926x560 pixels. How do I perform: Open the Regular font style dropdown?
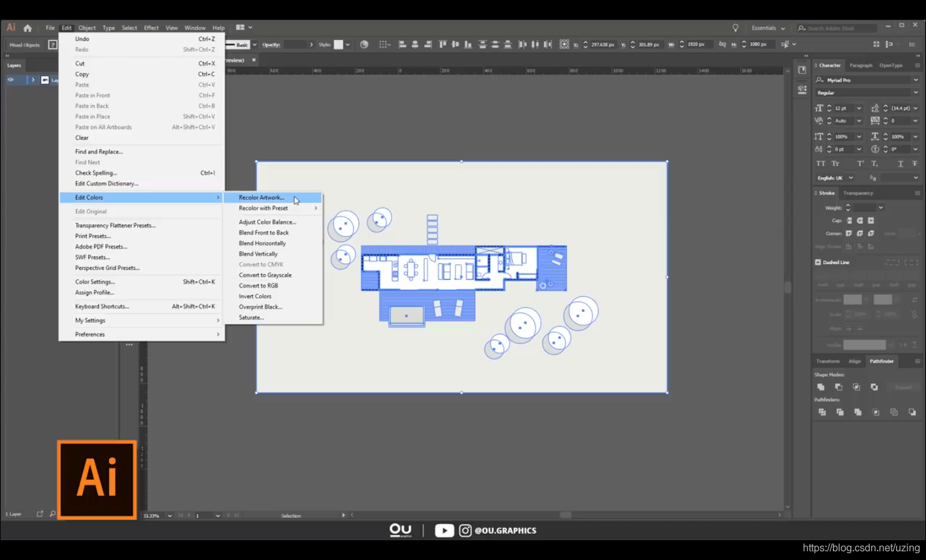pyautogui.click(x=916, y=93)
